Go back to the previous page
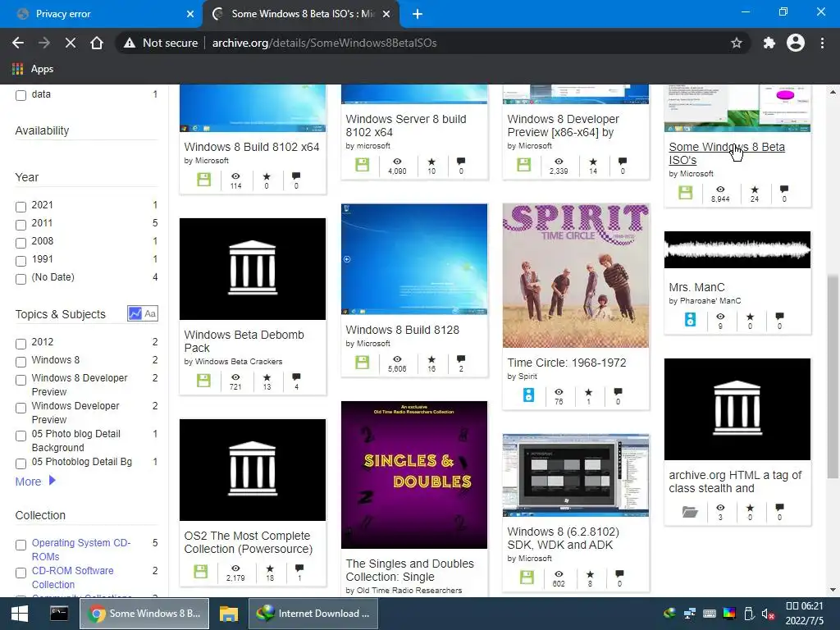The image size is (840, 630). 18,43
